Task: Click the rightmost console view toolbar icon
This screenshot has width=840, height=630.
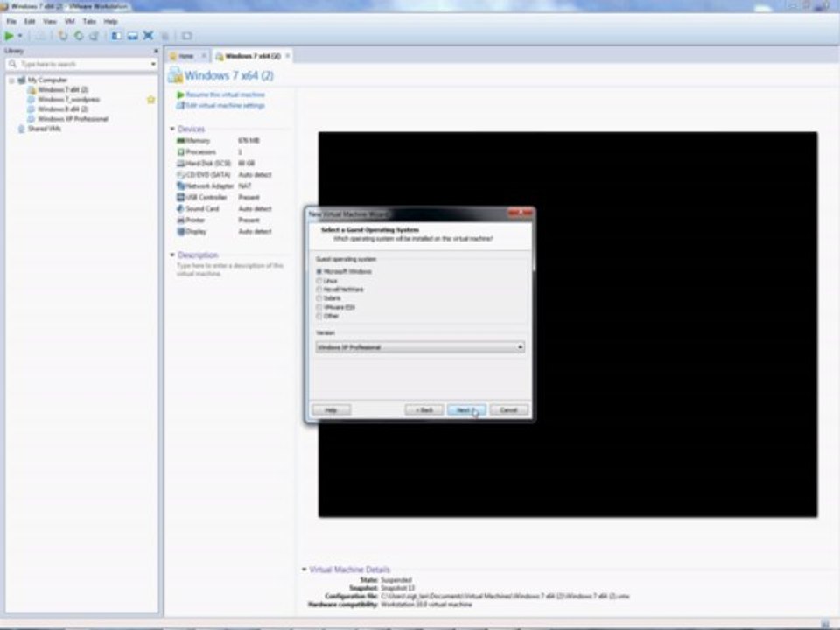Action: coord(186,36)
